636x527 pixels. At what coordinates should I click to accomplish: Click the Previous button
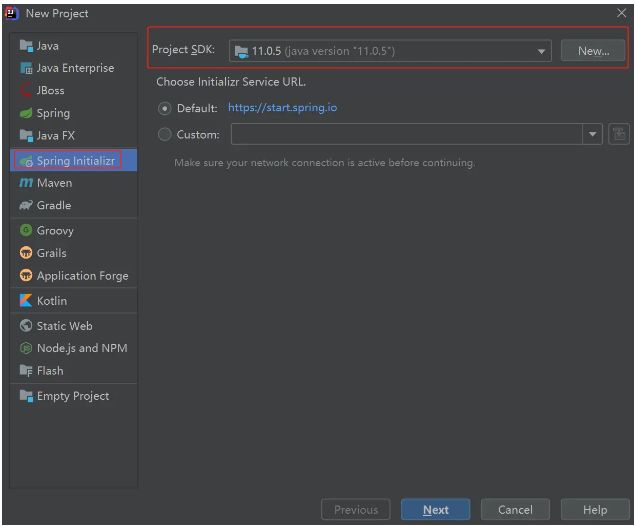coord(356,510)
